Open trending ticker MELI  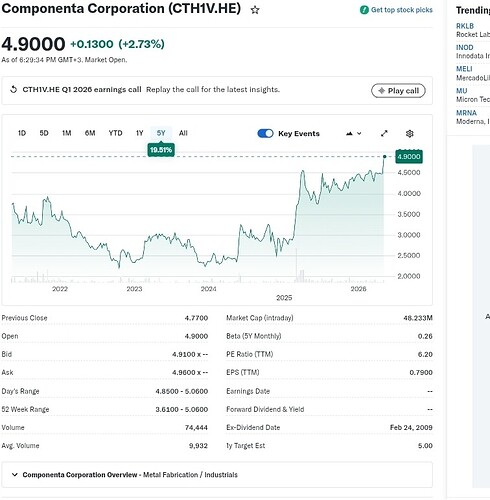click(x=464, y=69)
